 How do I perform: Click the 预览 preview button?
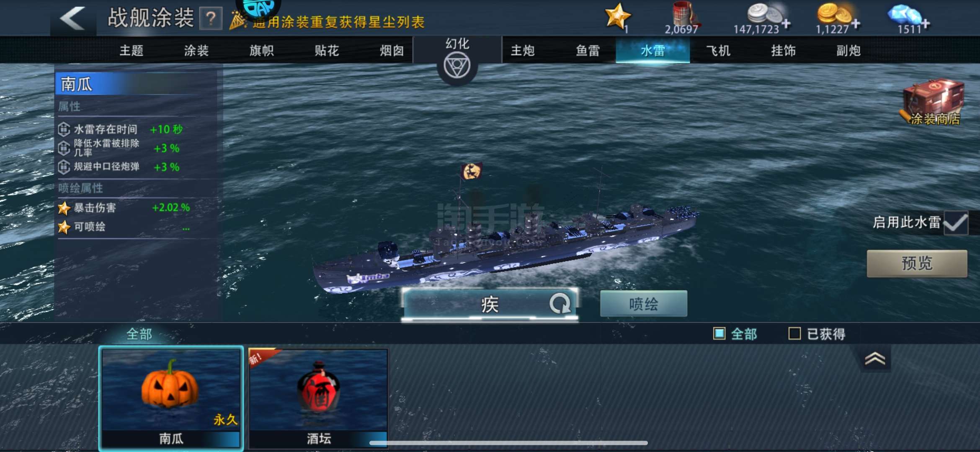917,264
